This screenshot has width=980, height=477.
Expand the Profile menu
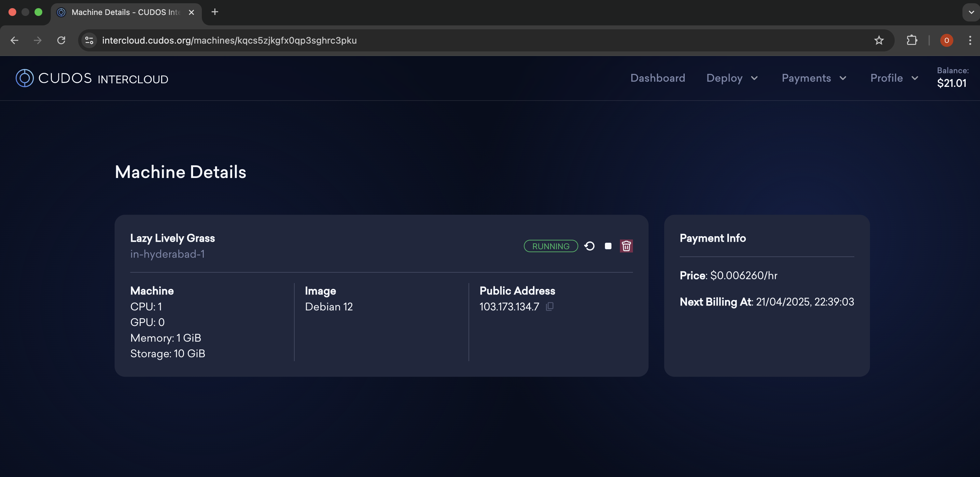click(894, 78)
